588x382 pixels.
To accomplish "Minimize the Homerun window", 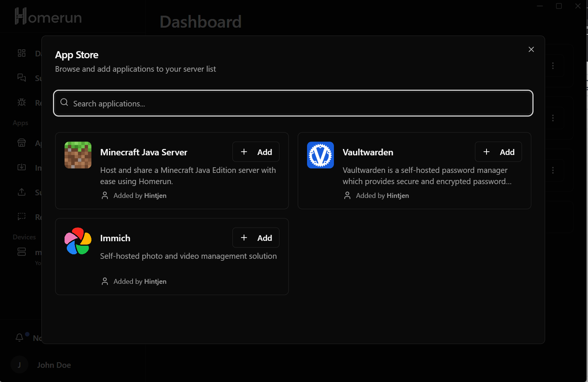I will (540, 6).
